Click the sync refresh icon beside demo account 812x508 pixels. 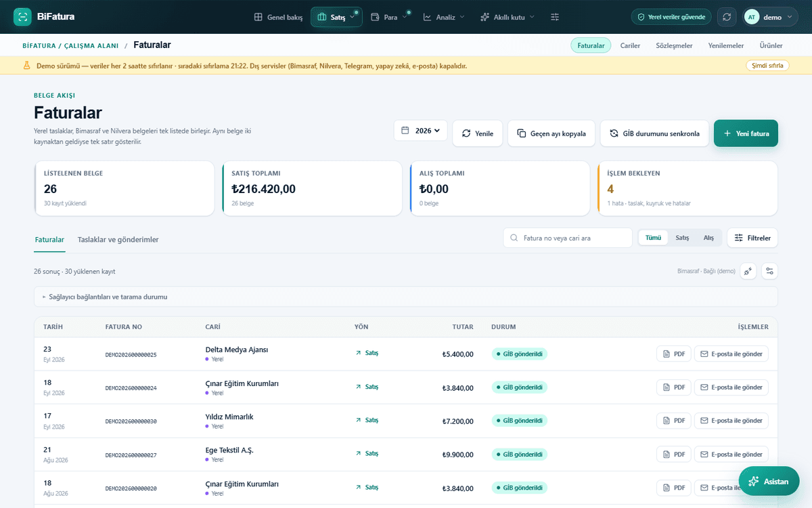[727, 17]
